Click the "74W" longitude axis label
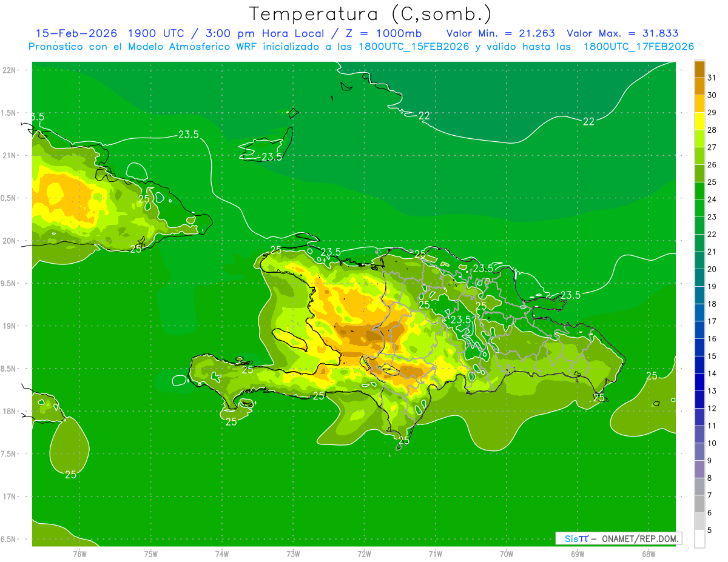728x562 pixels. [222, 554]
